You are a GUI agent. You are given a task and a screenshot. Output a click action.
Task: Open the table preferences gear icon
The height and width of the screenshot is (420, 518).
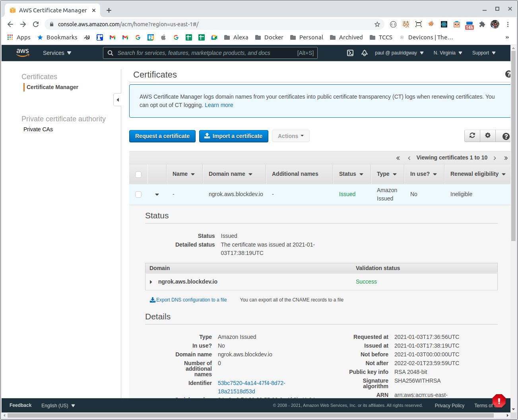click(x=488, y=136)
